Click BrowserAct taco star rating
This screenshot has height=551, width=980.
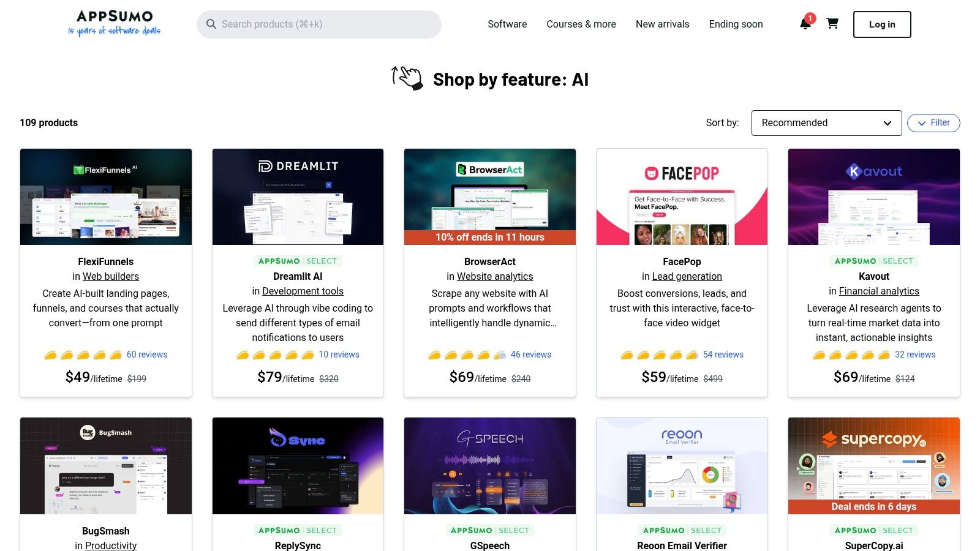467,354
